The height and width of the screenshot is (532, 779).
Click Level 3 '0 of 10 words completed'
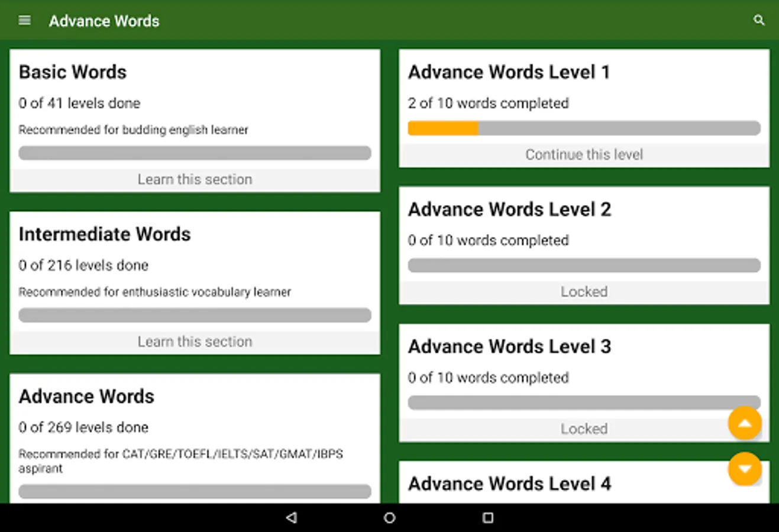coord(488,378)
